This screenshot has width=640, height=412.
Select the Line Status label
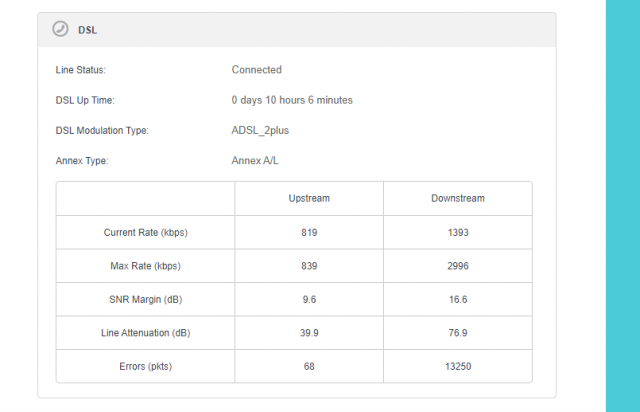[80, 70]
